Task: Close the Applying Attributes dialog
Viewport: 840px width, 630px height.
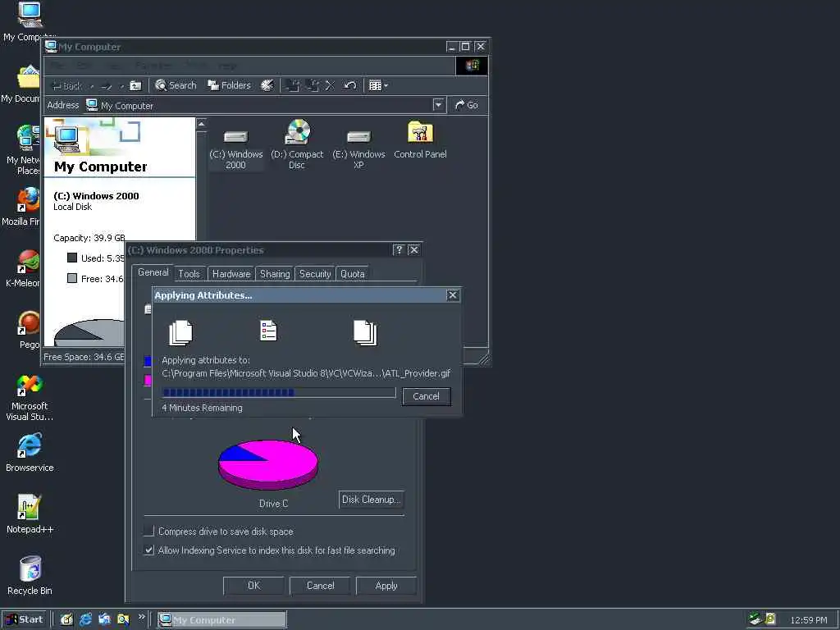Action: pyautogui.click(x=453, y=295)
